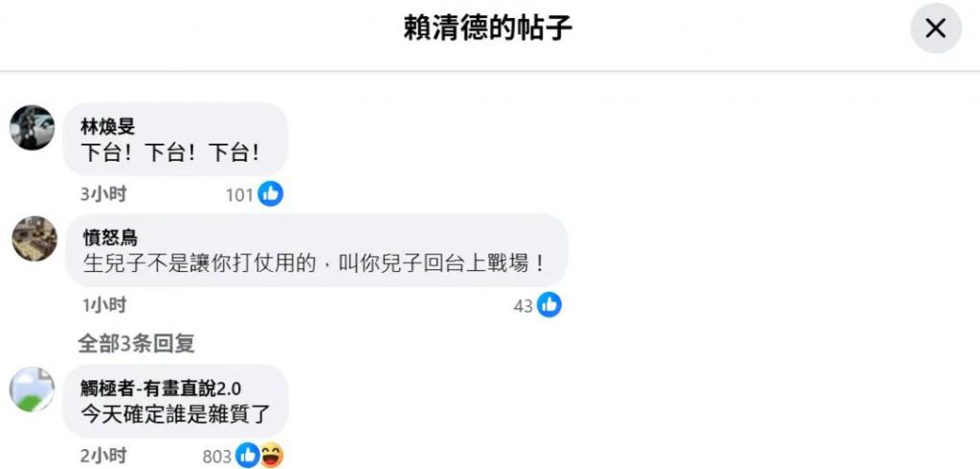Click the like icon beside 43
The width and height of the screenshot is (980, 469).
[548, 304]
